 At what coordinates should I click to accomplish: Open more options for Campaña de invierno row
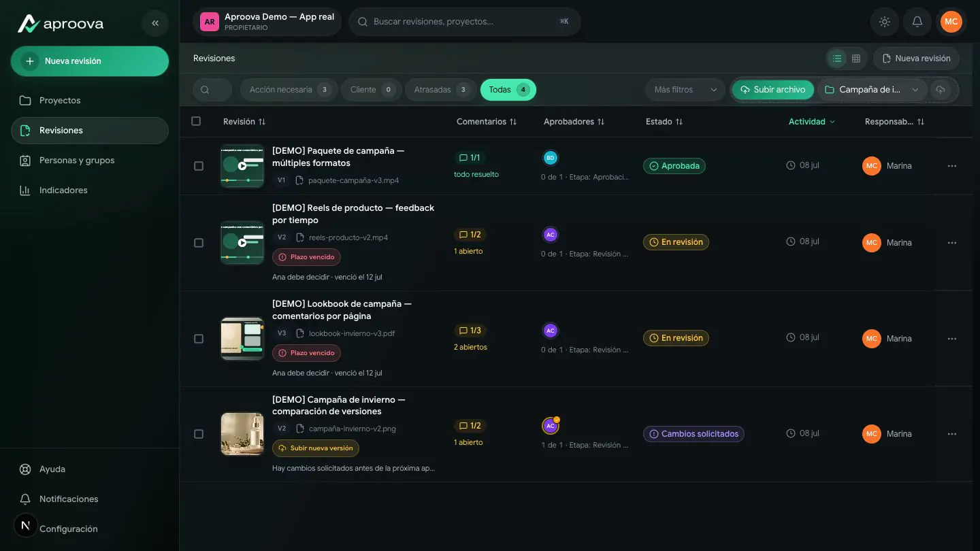click(952, 434)
